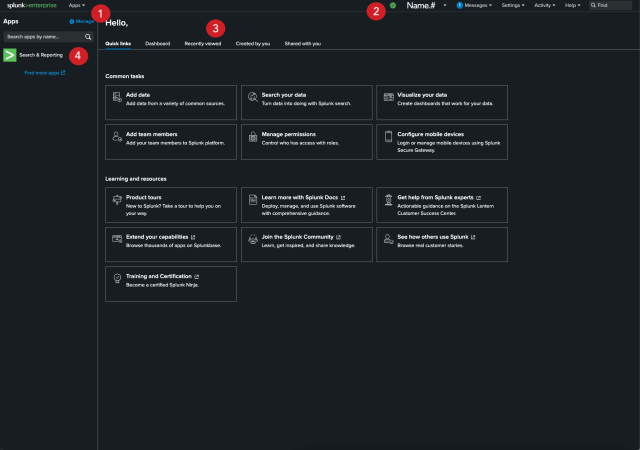This screenshot has height=450, width=640.
Task: Click 'Create dashboards that work for your data.' text
Action: tap(445, 103)
